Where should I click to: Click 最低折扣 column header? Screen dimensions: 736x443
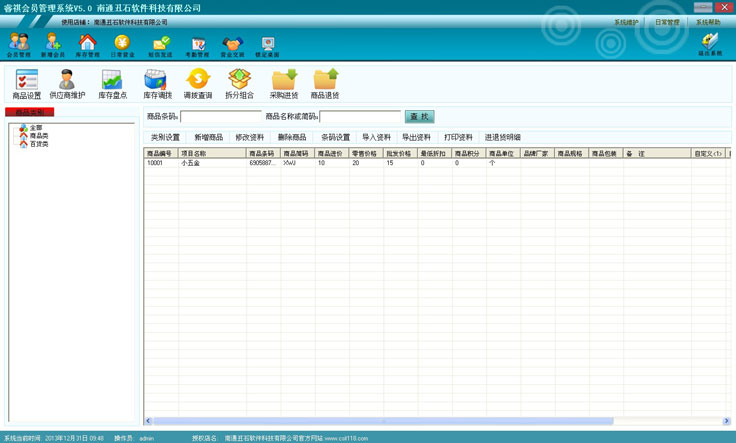435,153
